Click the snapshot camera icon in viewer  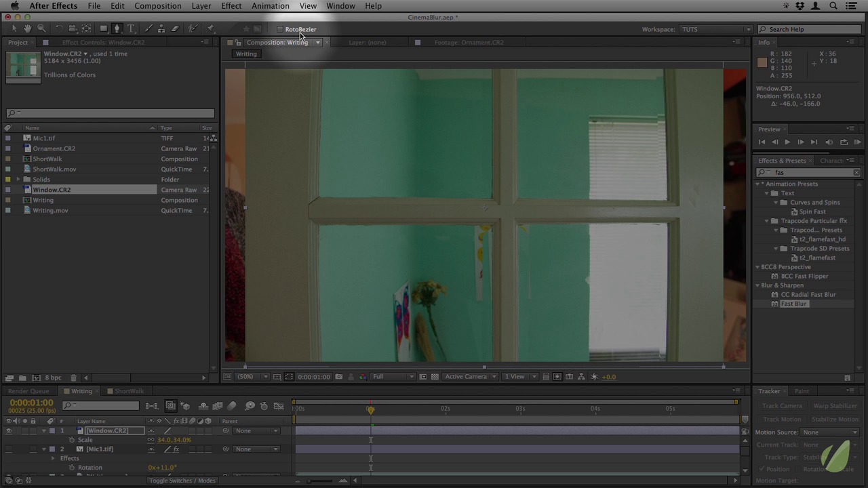tap(338, 377)
